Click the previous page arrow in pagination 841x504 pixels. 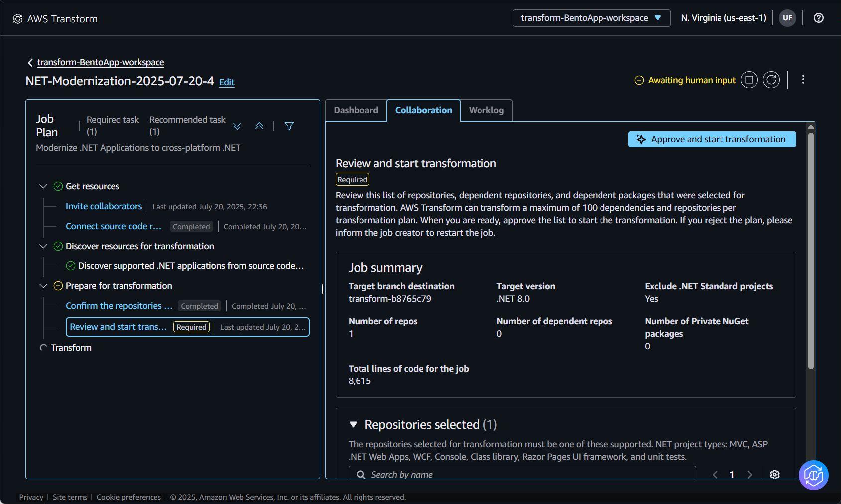tap(715, 474)
